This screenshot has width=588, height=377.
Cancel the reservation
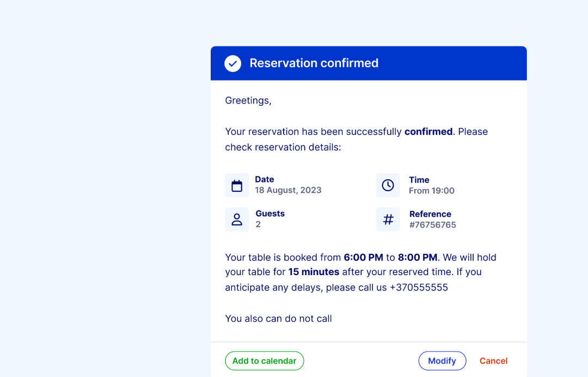(493, 361)
